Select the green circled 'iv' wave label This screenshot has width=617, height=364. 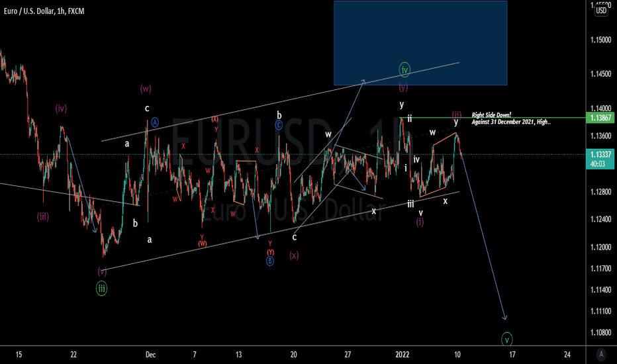404,69
